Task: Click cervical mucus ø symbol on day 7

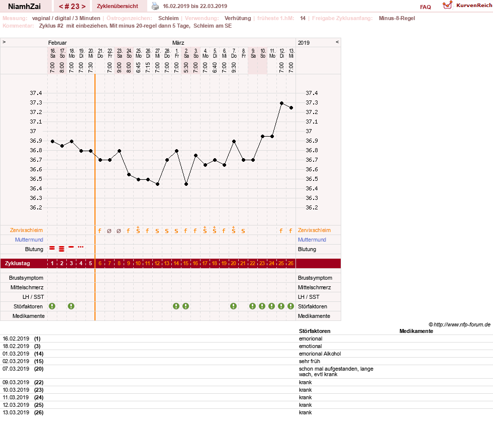Action: 110,231
